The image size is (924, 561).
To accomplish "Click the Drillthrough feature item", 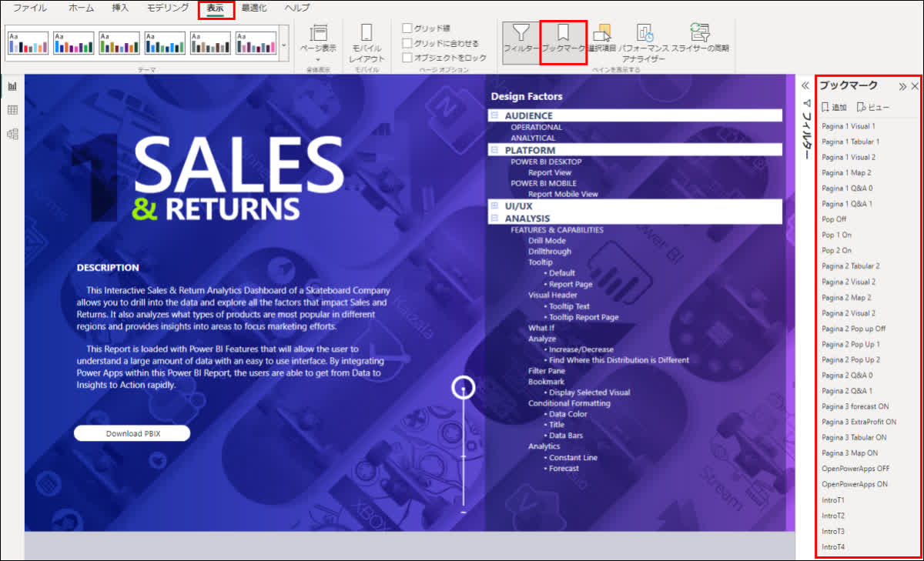I will point(550,252).
